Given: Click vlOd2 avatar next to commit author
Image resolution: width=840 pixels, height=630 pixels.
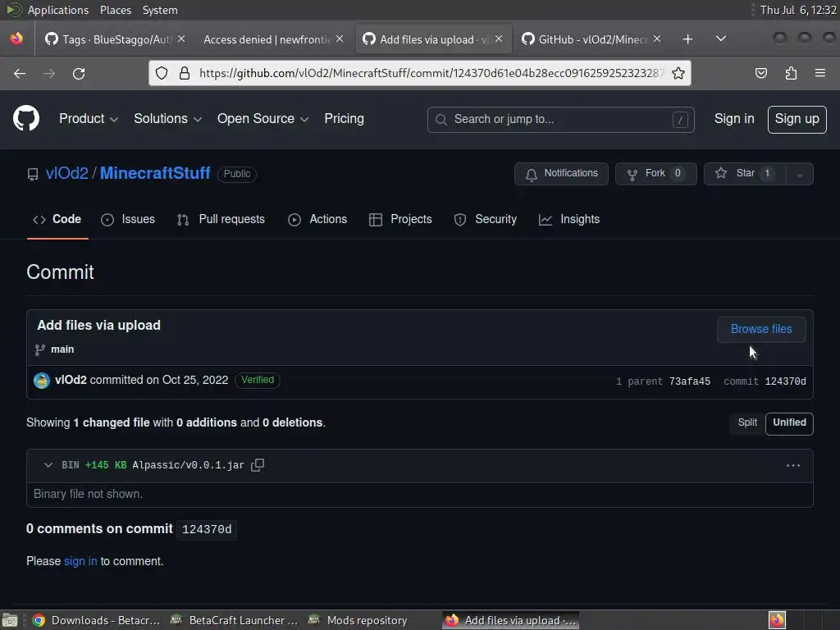Looking at the screenshot, I should click(x=42, y=381).
